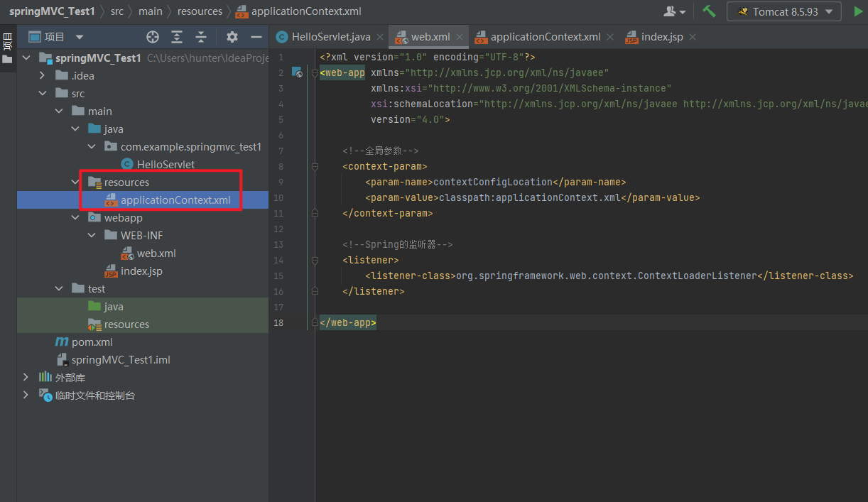Click Expand All icon in project toolbar
868x502 pixels.
pyautogui.click(x=177, y=37)
